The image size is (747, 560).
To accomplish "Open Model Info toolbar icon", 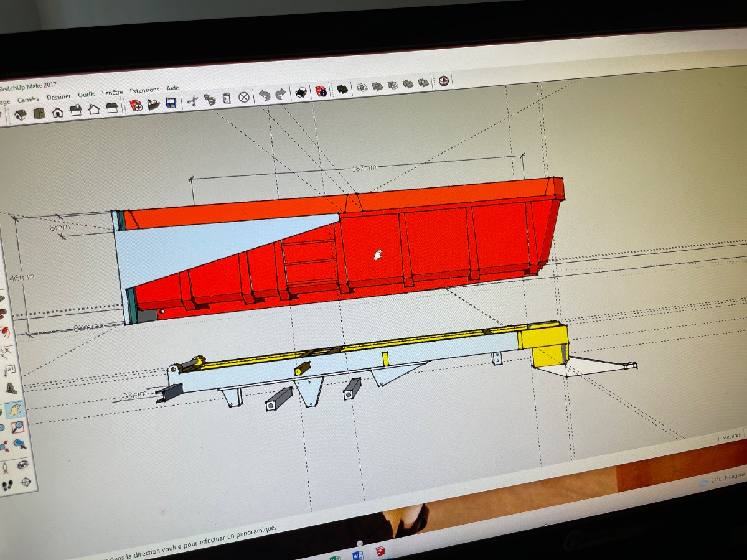I will point(321,91).
